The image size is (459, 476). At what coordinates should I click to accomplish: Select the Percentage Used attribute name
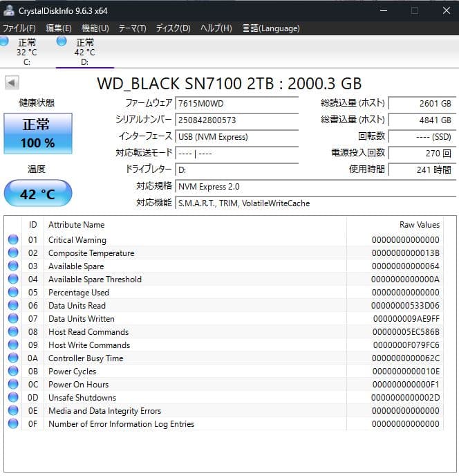point(79,293)
